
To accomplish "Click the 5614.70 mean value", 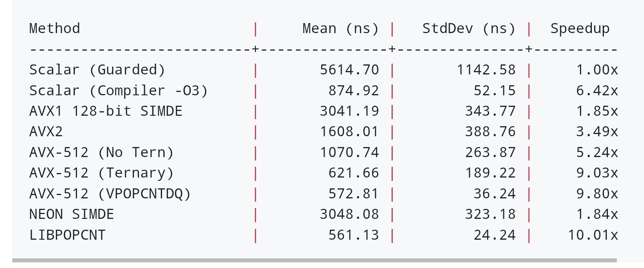I will 350,70.
